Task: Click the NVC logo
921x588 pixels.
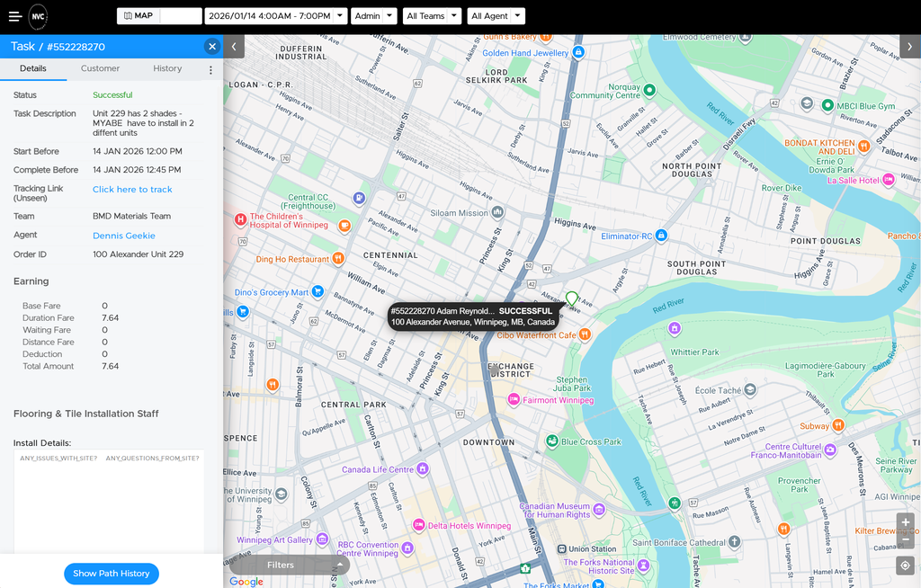Action: click(x=38, y=16)
